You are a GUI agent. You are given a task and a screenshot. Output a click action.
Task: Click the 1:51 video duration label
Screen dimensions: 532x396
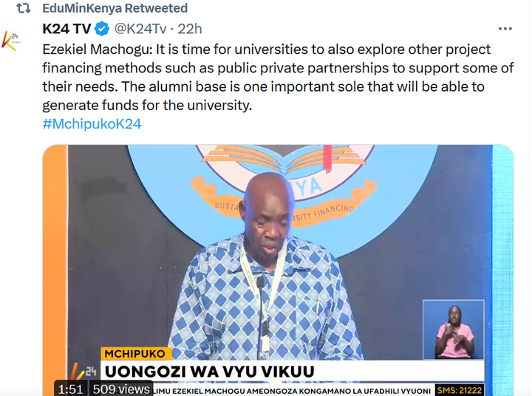click(71, 389)
